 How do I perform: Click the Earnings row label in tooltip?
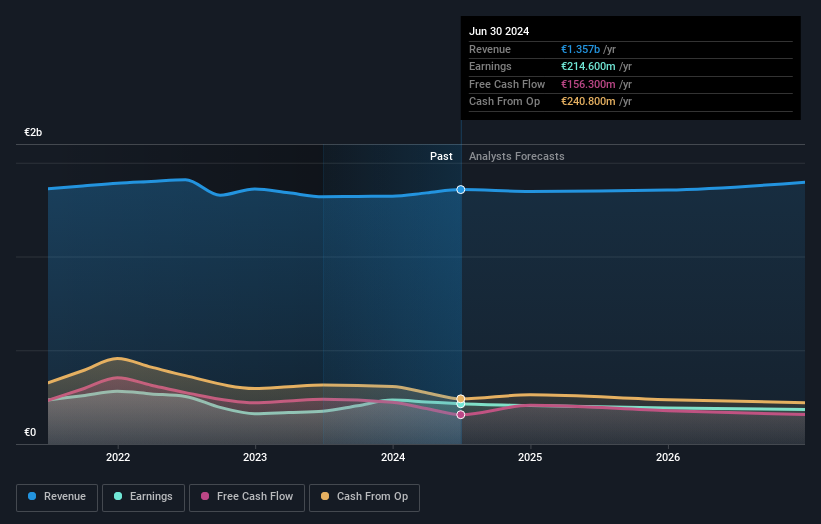[490, 66]
